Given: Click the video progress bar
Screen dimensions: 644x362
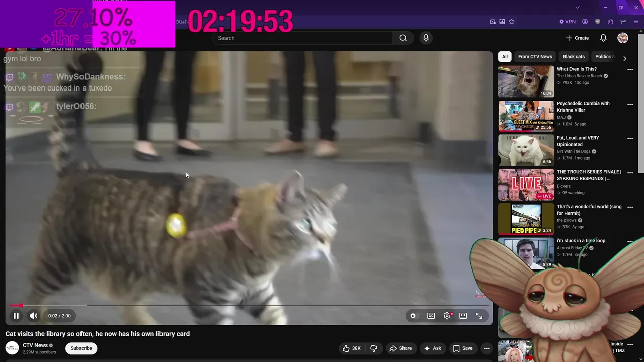Looking at the screenshot, I should point(249,305).
